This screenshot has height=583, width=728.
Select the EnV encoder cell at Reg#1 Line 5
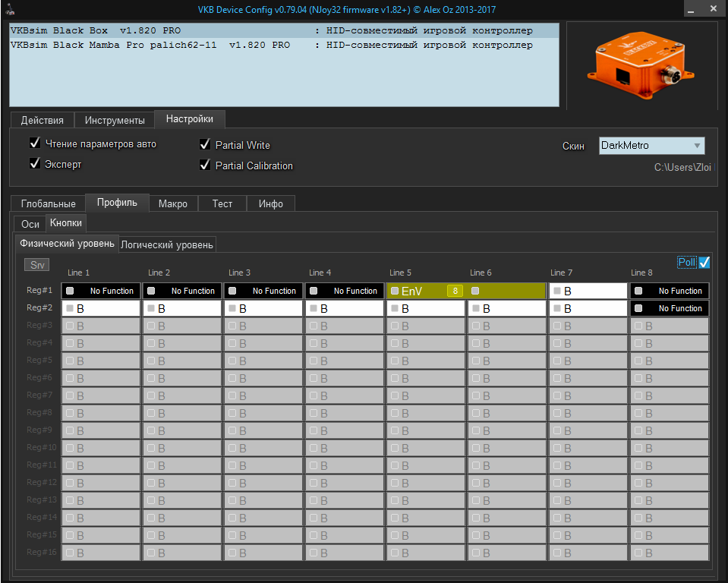pos(426,291)
